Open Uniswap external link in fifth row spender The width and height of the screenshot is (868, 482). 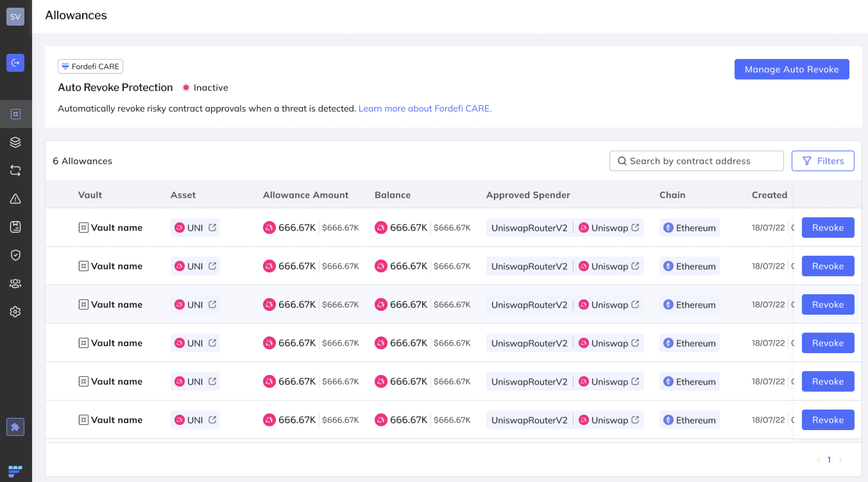[635, 381]
